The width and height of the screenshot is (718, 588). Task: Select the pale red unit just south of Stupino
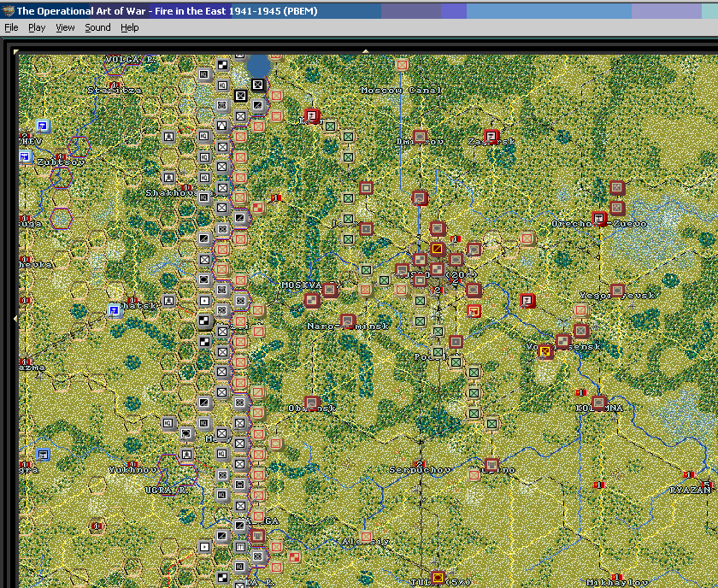pyautogui.click(x=474, y=475)
